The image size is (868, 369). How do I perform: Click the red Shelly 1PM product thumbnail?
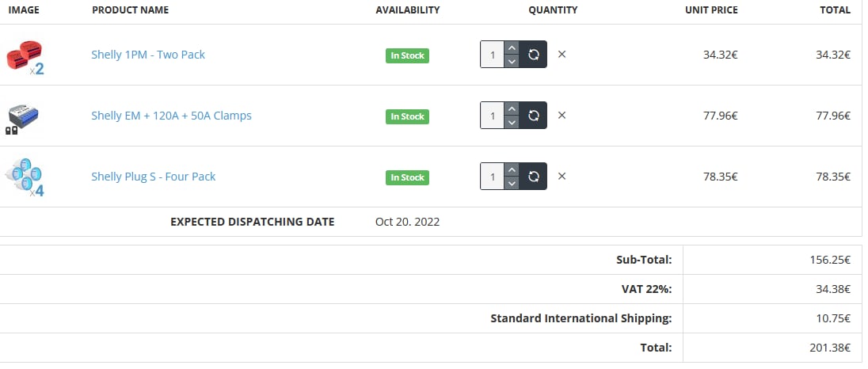(x=25, y=56)
